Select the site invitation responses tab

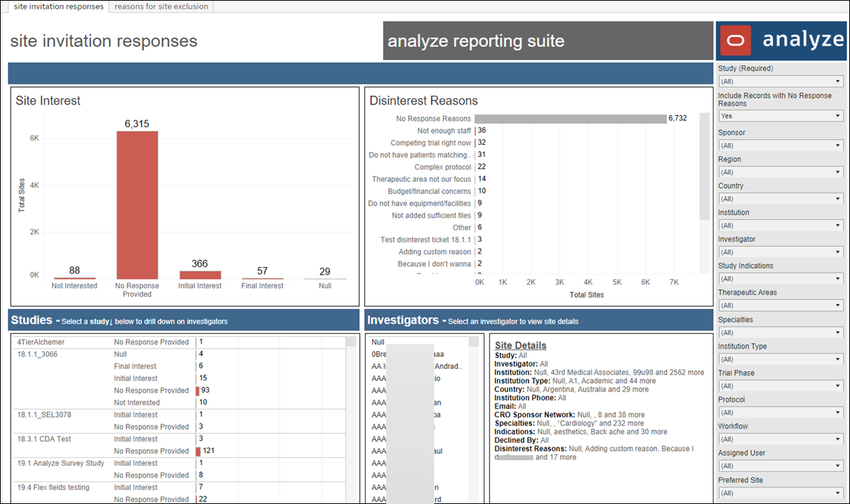(x=59, y=6)
